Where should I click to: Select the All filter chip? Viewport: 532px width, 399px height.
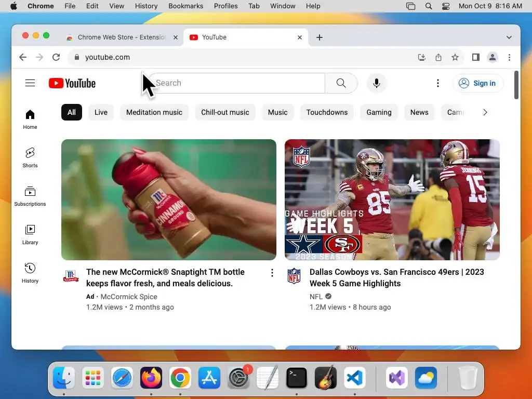click(x=72, y=112)
